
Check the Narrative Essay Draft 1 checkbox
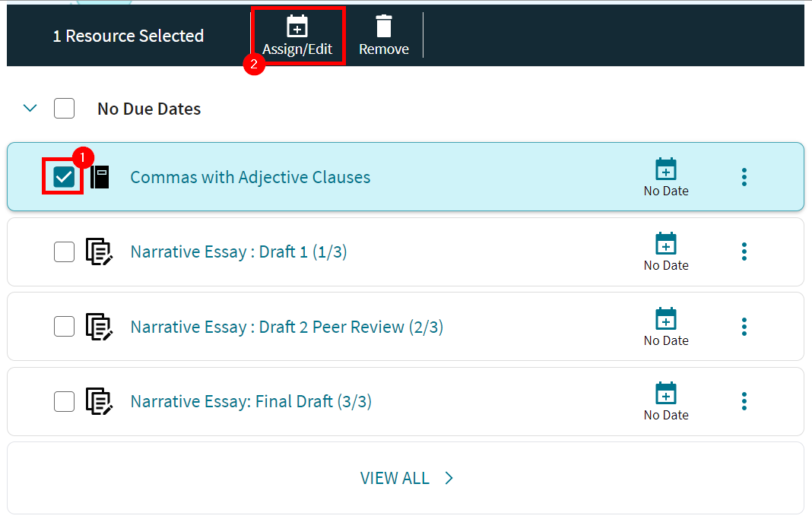point(64,251)
